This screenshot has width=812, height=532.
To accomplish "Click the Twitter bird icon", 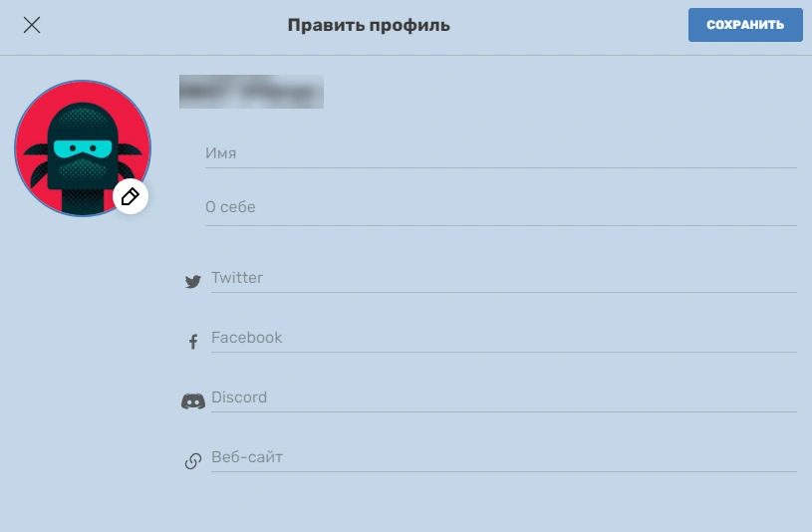I will coord(193,281).
